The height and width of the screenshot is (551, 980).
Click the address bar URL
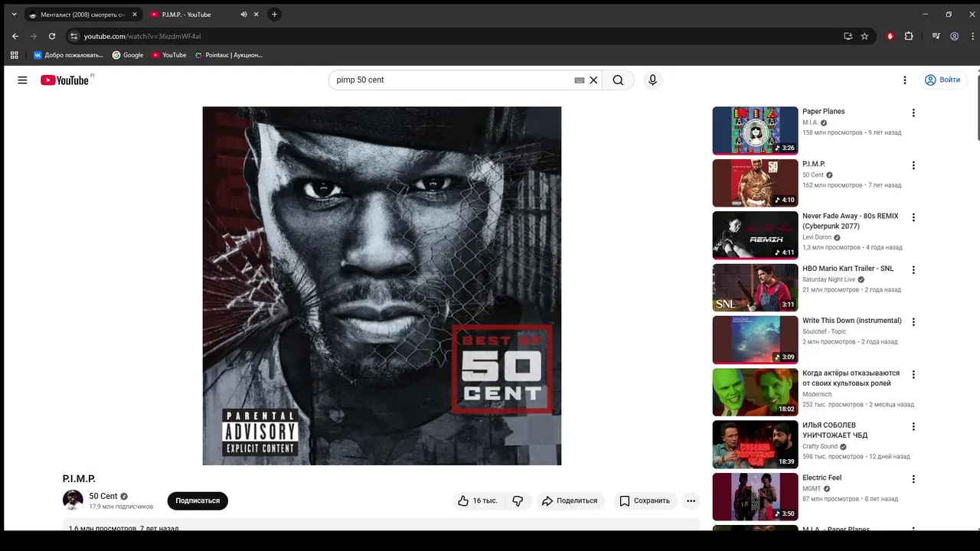coord(142,36)
